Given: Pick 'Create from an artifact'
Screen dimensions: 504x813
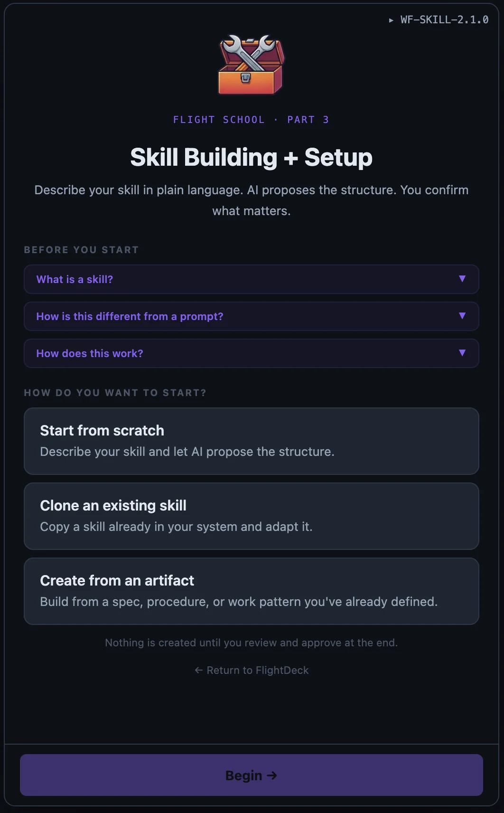Looking at the screenshot, I should coord(252,591).
